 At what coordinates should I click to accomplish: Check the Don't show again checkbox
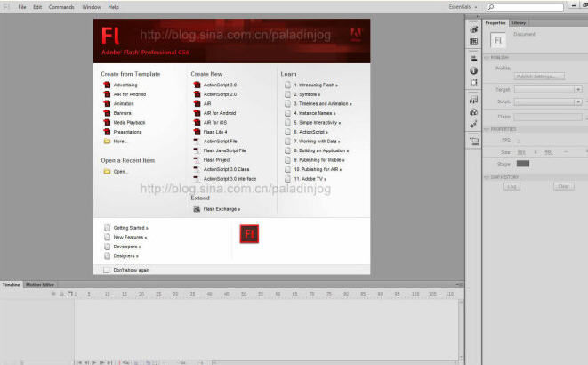[x=107, y=270]
